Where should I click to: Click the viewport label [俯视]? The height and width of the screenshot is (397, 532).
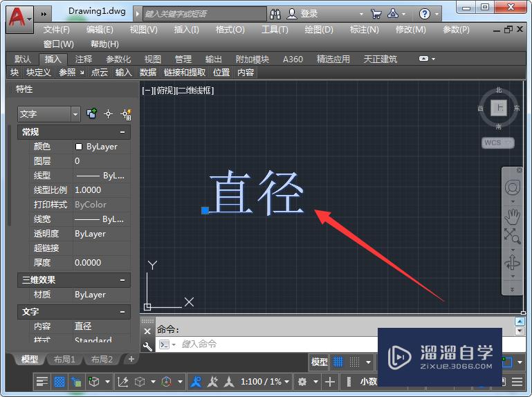pyautogui.click(x=165, y=91)
